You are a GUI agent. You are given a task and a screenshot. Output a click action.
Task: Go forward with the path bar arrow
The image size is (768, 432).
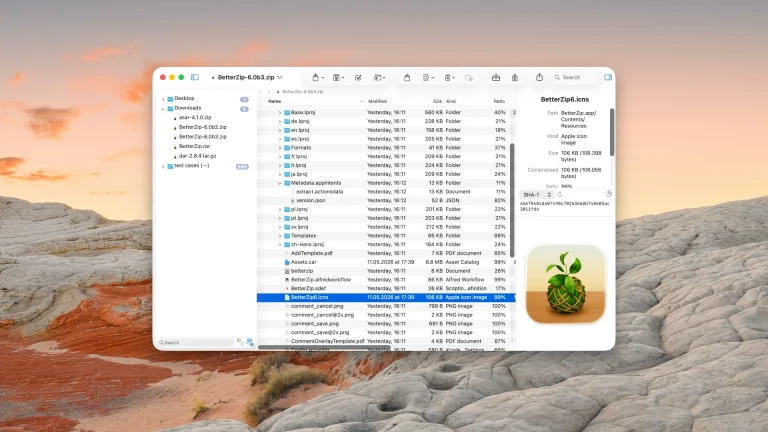coord(268,92)
